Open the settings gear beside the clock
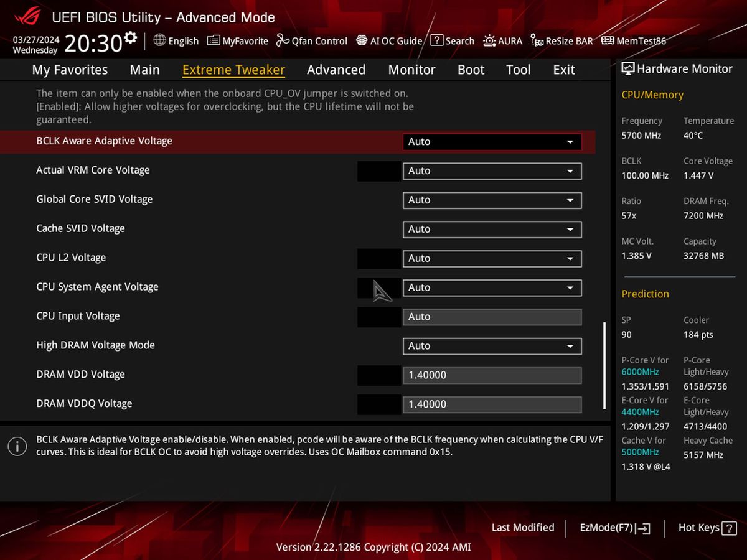The image size is (747, 560). (x=130, y=37)
